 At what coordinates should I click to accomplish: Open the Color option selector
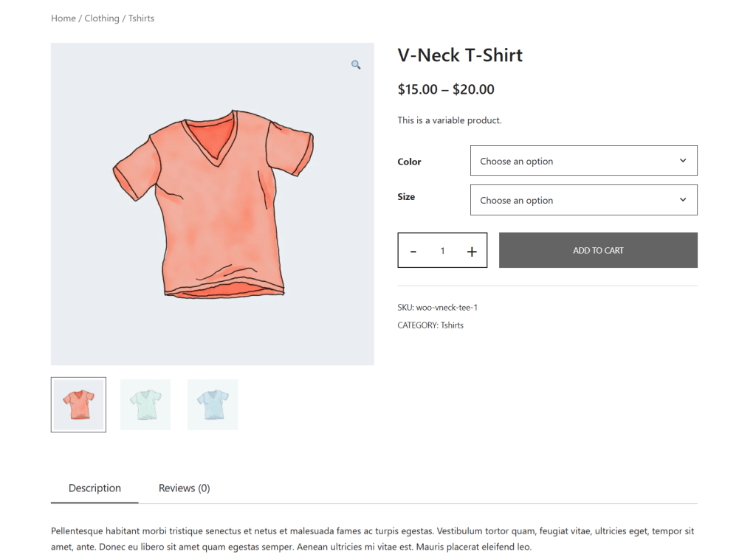point(583,160)
